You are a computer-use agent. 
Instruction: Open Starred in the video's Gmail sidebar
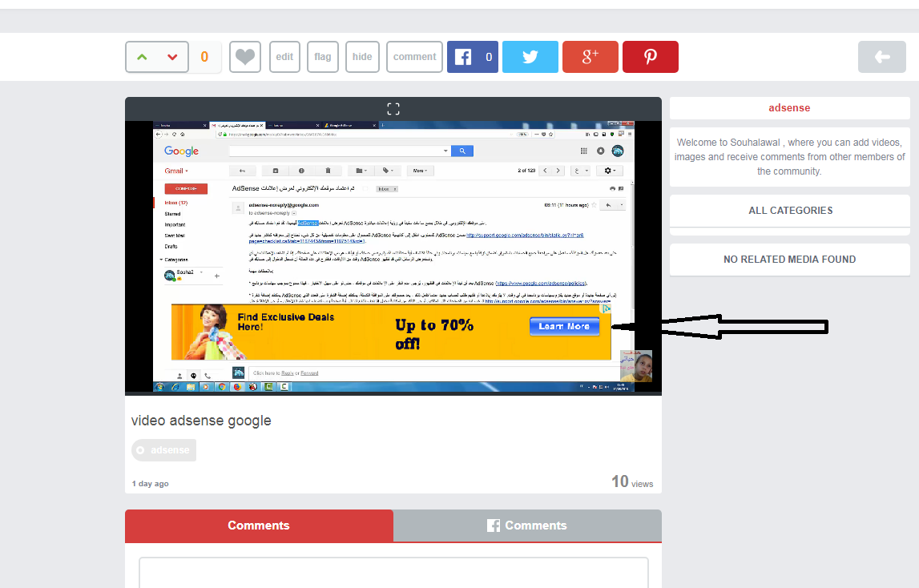pyautogui.click(x=172, y=214)
